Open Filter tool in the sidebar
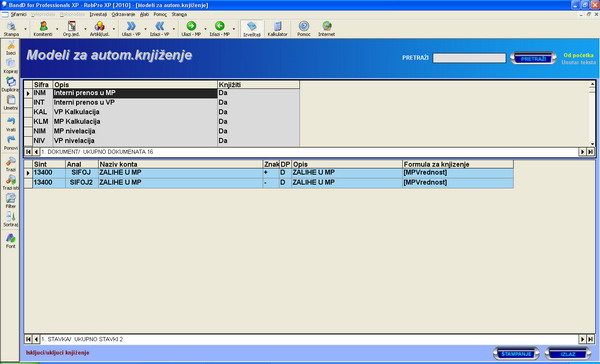This screenshot has width=600, height=364. 11,201
